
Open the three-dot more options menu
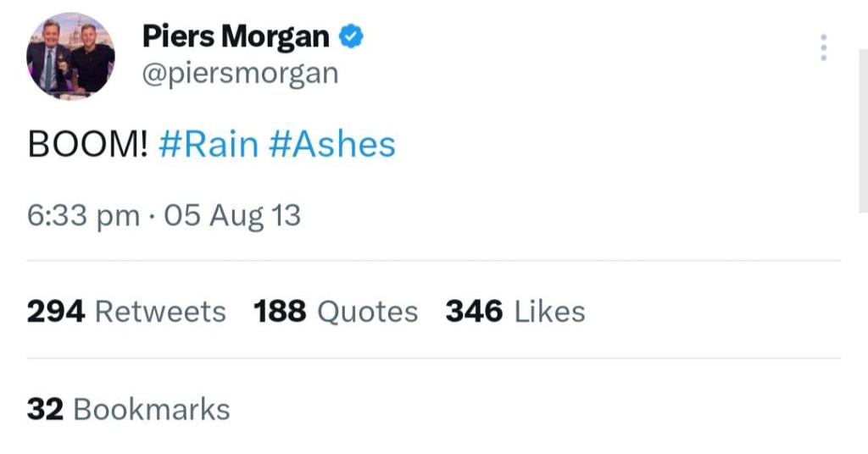click(x=823, y=47)
